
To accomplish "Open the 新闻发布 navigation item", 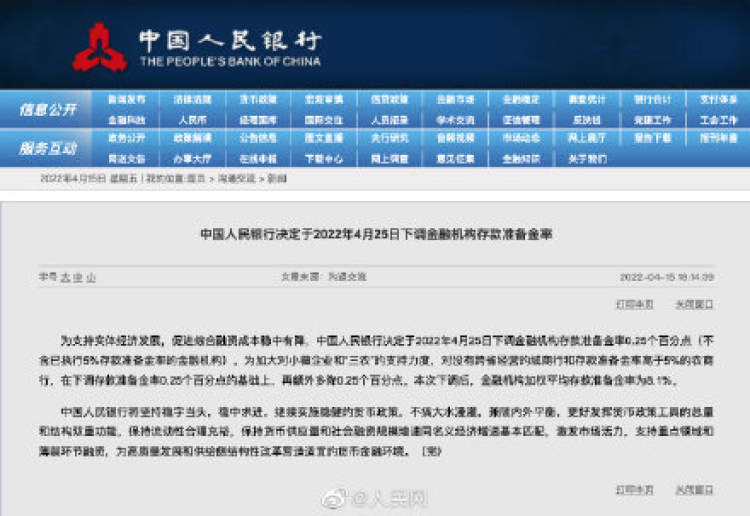I will click(126, 99).
